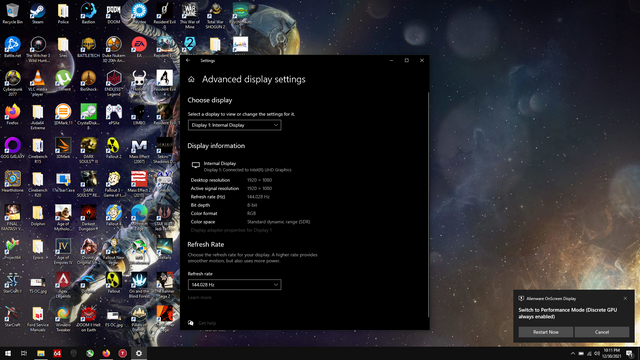Select the Fallout 2 desktop shortcut

click(113, 148)
